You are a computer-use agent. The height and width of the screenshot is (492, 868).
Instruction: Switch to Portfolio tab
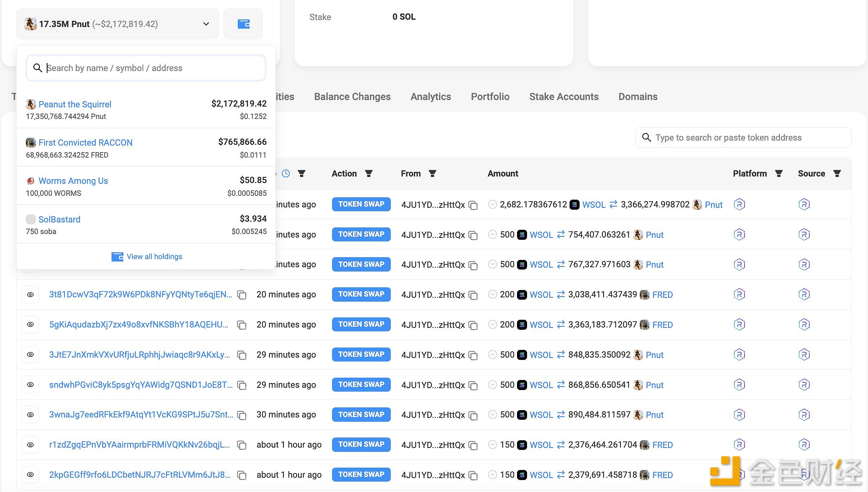click(490, 97)
